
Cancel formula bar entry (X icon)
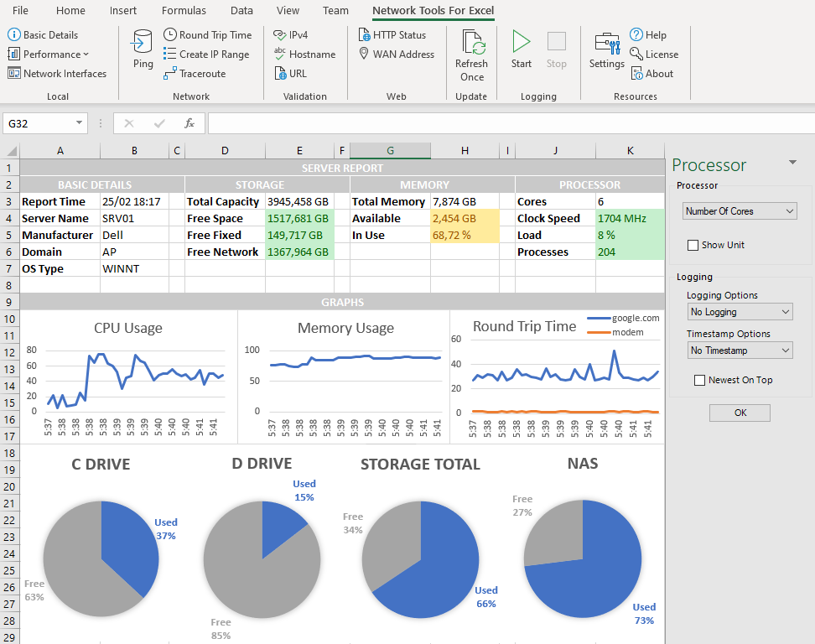pos(129,123)
